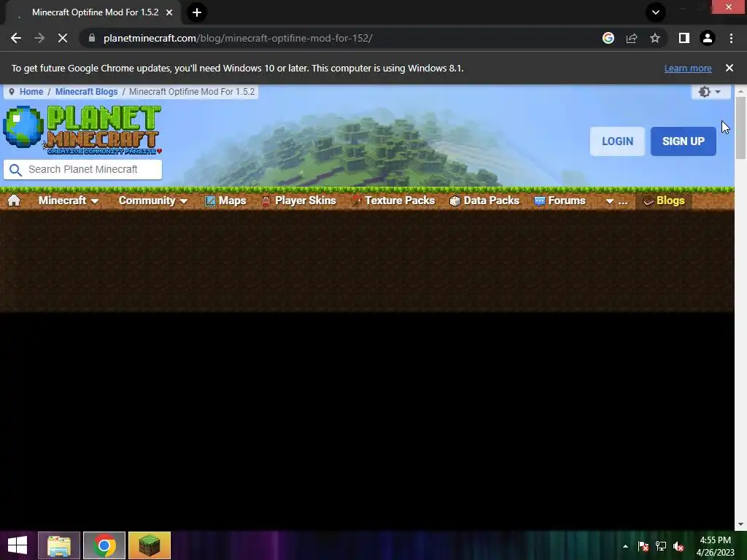The width and height of the screenshot is (747, 560).
Task: Click the page vertical scrollbar thumb
Action: 740,128
